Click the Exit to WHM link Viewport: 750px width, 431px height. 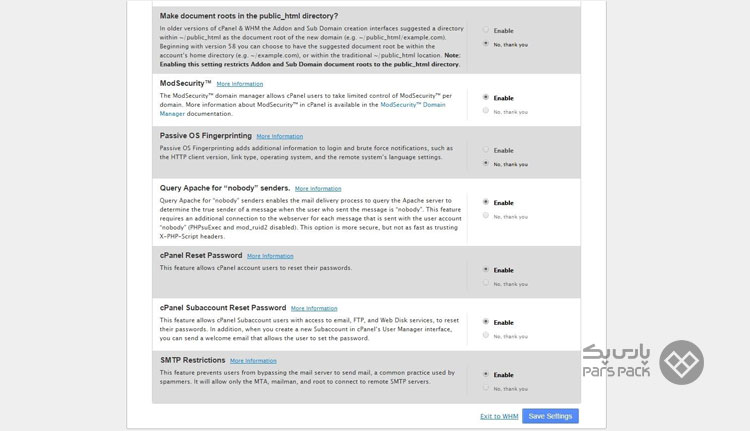point(499,416)
